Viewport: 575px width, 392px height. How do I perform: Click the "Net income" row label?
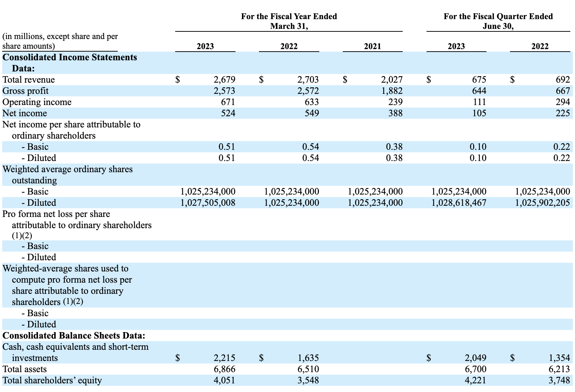(x=25, y=113)
